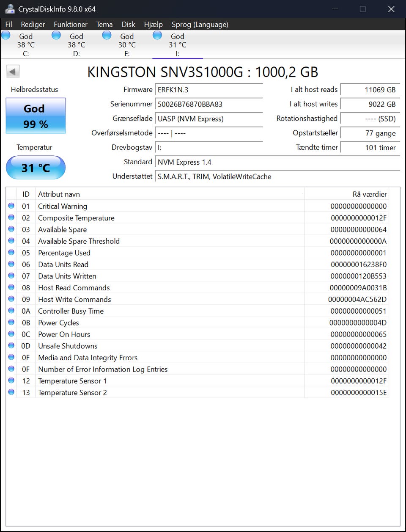Click the CrystalDiskInfo app icon in title bar
The height and width of the screenshot is (532, 406).
click(x=10, y=8)
